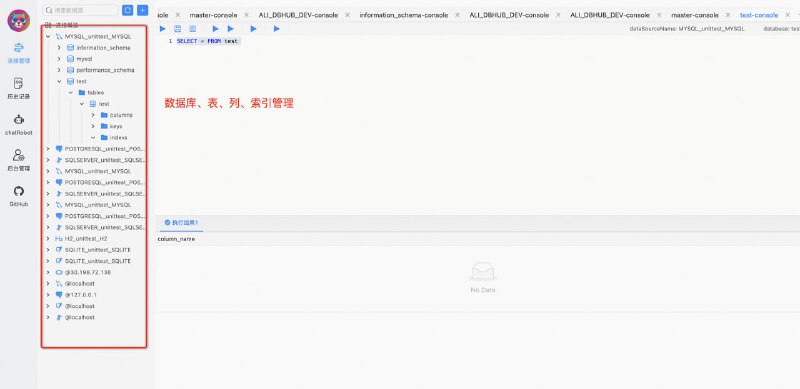Click the folder icon next to keys

[104, 126]
